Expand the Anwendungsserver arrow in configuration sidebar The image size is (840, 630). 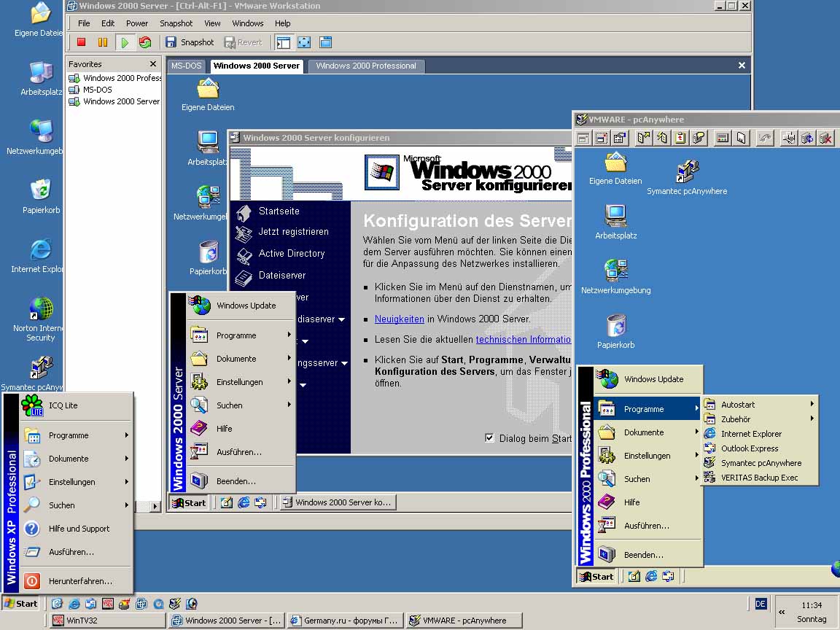(x=344, y=363)
